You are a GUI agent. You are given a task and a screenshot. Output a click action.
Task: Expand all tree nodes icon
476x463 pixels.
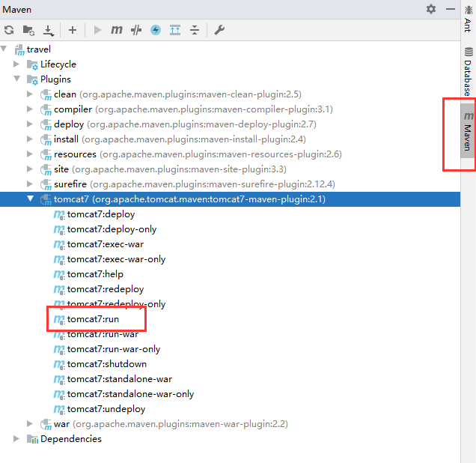click(175, 30)
